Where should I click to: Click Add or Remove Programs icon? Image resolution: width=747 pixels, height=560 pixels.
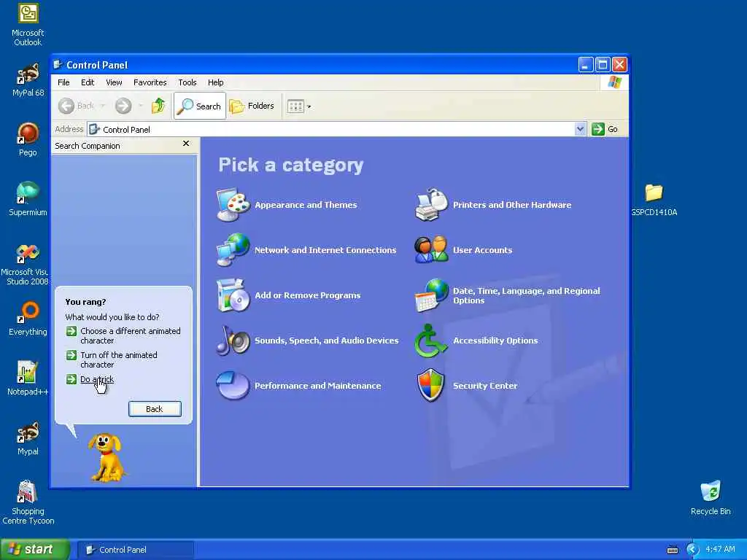click(233, 295)
